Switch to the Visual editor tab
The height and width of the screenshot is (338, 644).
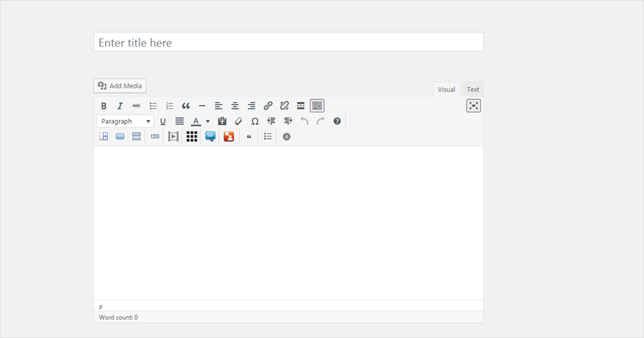447,89
